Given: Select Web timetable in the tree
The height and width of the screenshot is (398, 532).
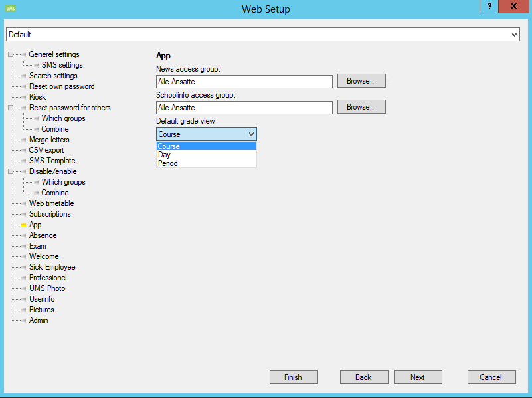Looking at the screenshot, I should 51,203.
